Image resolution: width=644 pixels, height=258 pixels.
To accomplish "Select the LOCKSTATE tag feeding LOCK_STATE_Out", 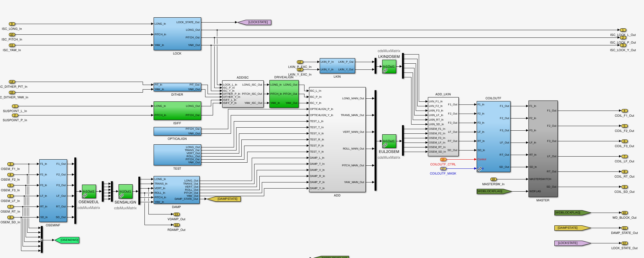I will (573, 243).
